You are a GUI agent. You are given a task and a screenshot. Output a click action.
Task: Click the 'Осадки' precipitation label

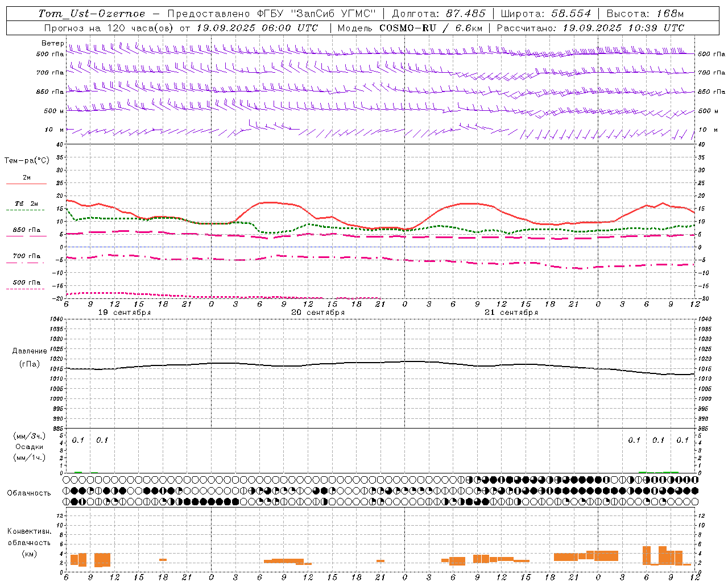click(30, 447)
